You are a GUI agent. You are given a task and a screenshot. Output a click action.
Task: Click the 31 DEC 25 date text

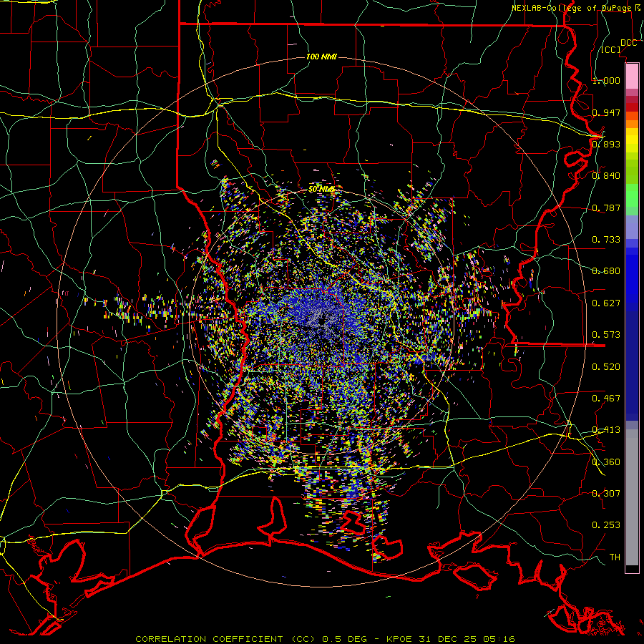click(x=448, y=639)
